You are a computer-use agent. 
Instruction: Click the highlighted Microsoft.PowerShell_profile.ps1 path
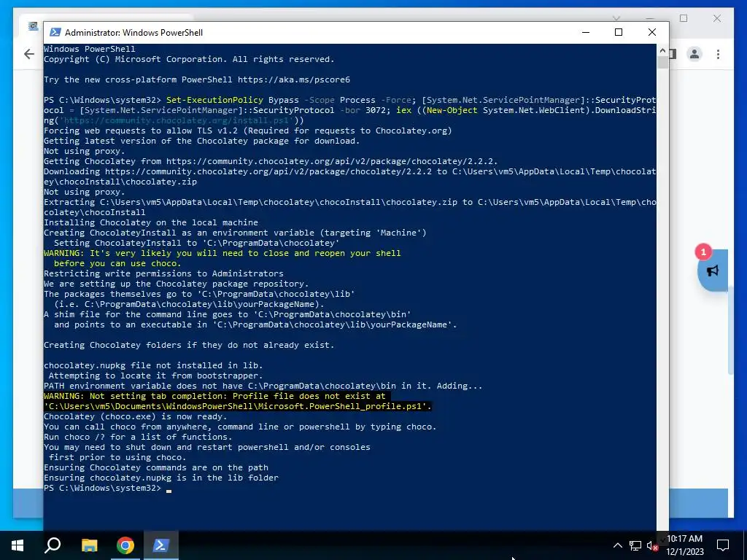[237, 406]
